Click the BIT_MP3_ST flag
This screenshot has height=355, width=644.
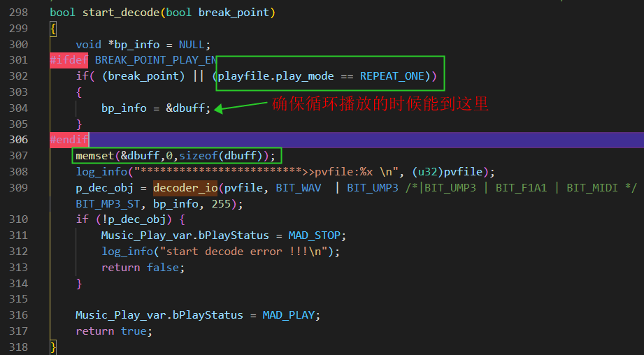108,203
